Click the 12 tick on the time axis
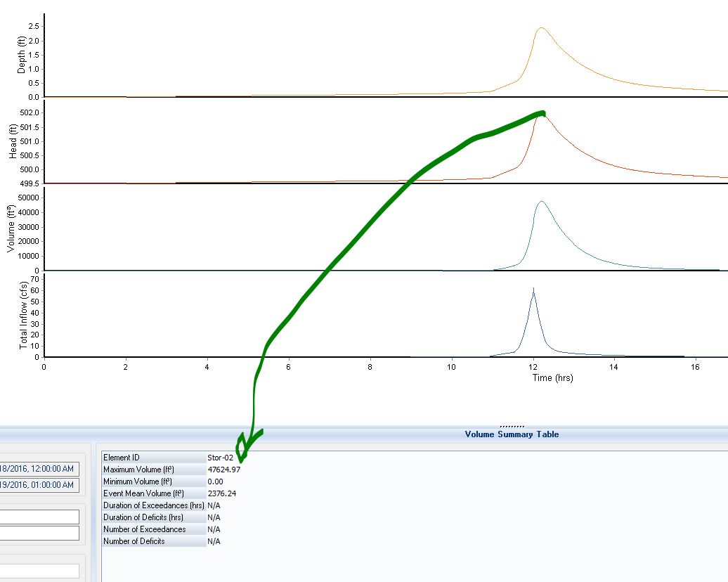The image size is (728, 582). [x=533, y=367]
